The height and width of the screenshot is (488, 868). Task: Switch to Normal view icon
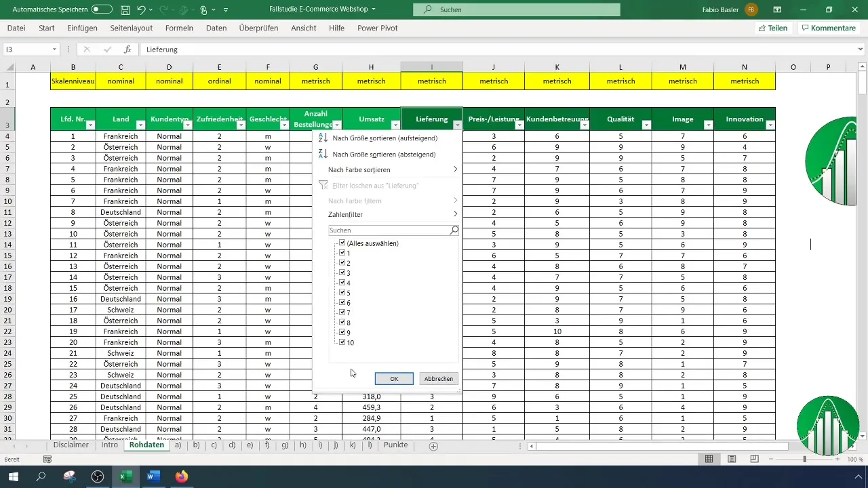tap(709, 460)
